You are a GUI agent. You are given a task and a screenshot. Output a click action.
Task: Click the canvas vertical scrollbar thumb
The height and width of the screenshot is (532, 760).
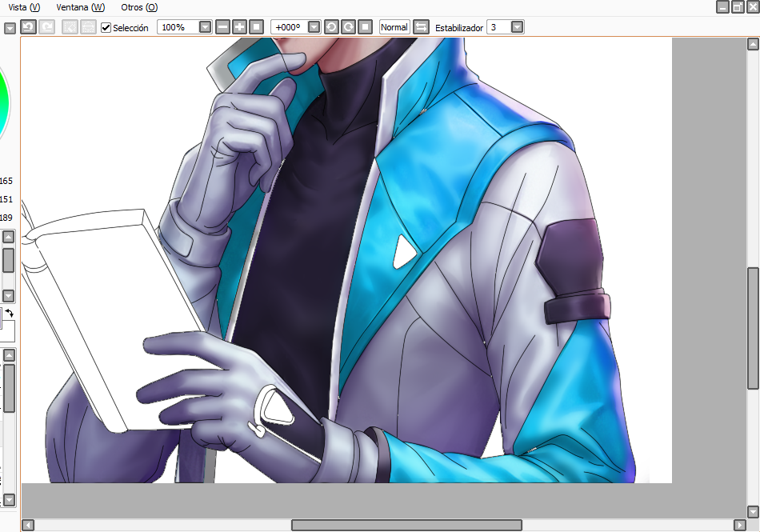(x=753, y=328)
